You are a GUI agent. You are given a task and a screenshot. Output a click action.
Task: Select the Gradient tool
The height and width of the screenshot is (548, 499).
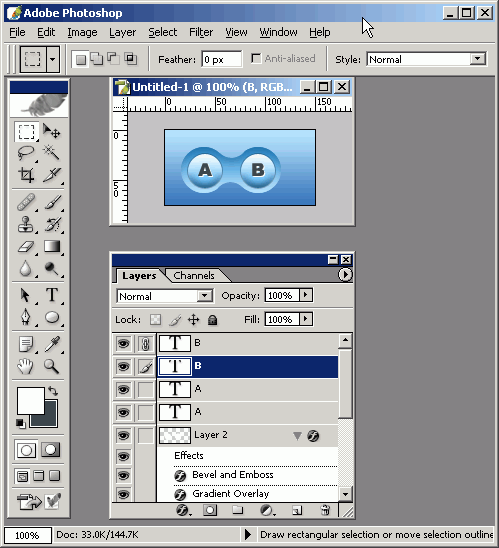pyautogui.click(x=52, y=246)
